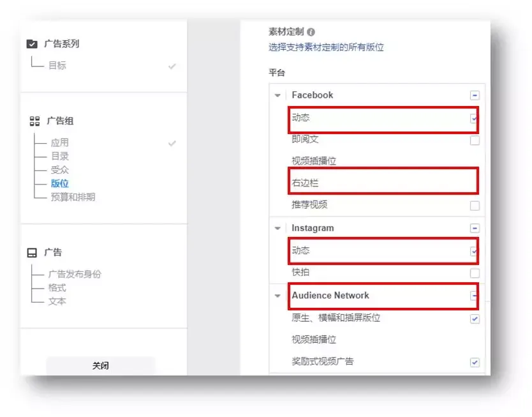Toggle the Instagram platform checkbox
This screenshot has height=417, width=532.
pyautogui.click(x=475, y=228)
